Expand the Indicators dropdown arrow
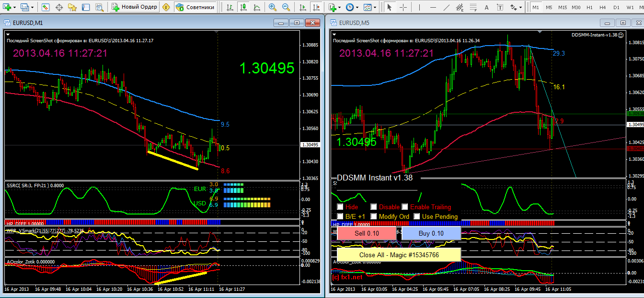Screen dimensions: 644x298 coord(340,7)
